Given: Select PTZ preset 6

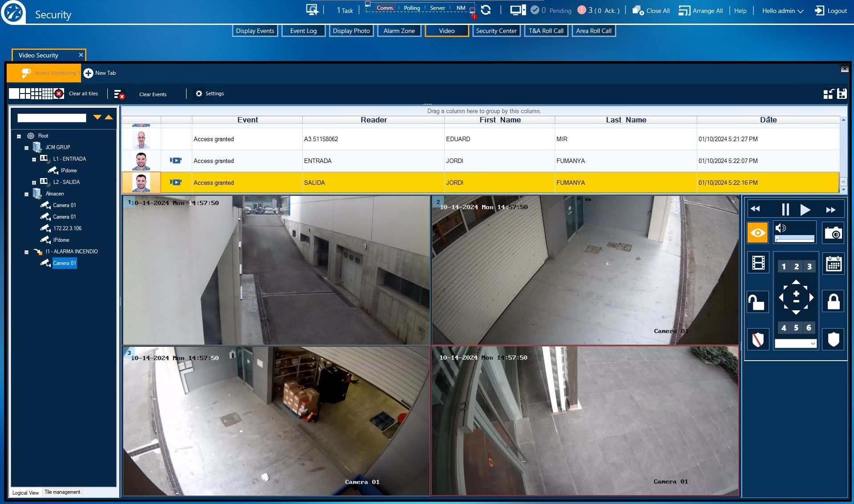Looking at the screenshot, I should tap(809, 328).
